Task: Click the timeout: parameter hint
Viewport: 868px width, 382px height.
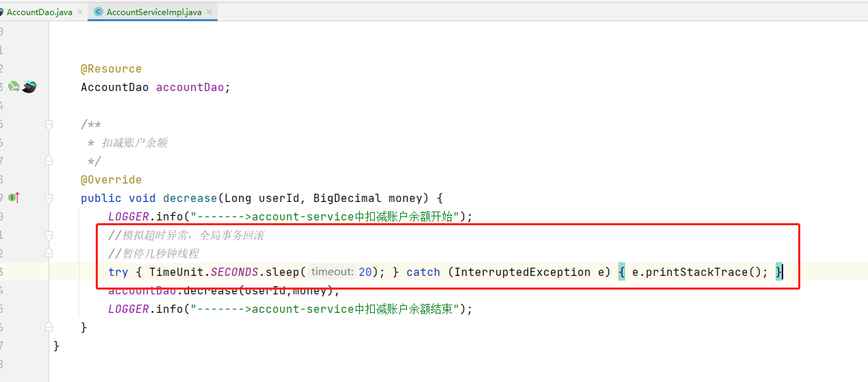Action: coord(332,272)
